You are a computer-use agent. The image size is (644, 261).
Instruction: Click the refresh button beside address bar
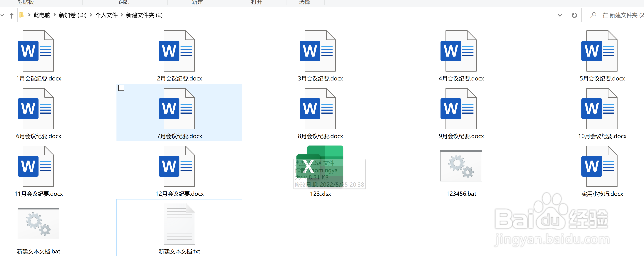point(574,15)
